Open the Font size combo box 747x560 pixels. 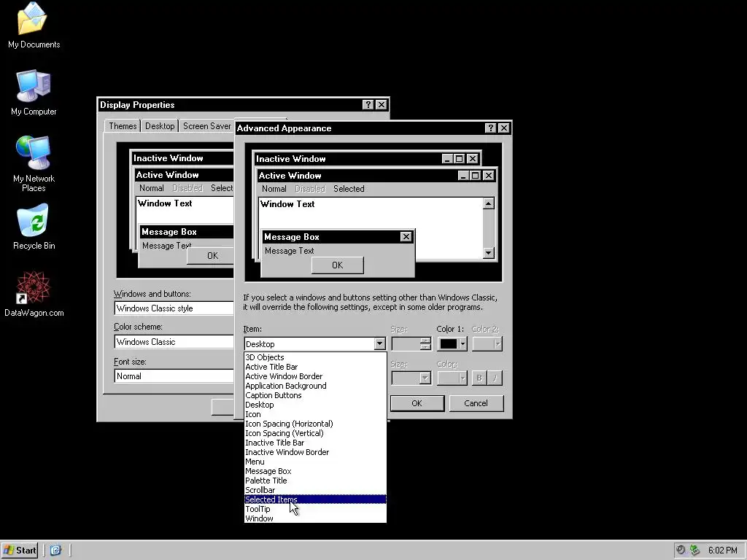click(x=174, y=376)
